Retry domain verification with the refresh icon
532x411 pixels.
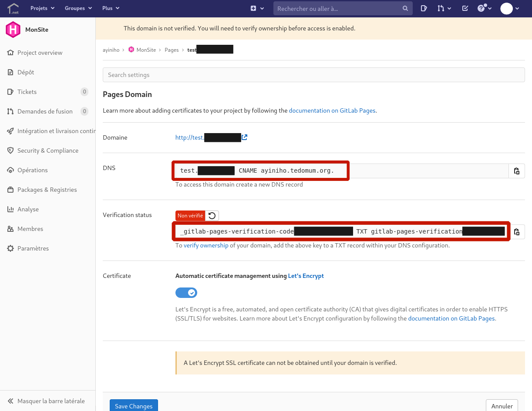coord(212,216)
